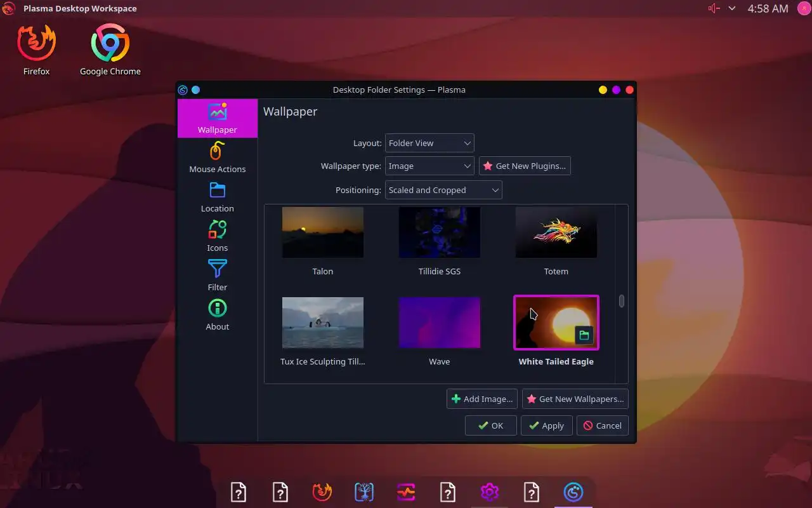Select the Wallpaper tab in the sidebar

click(x=217, y=119)
